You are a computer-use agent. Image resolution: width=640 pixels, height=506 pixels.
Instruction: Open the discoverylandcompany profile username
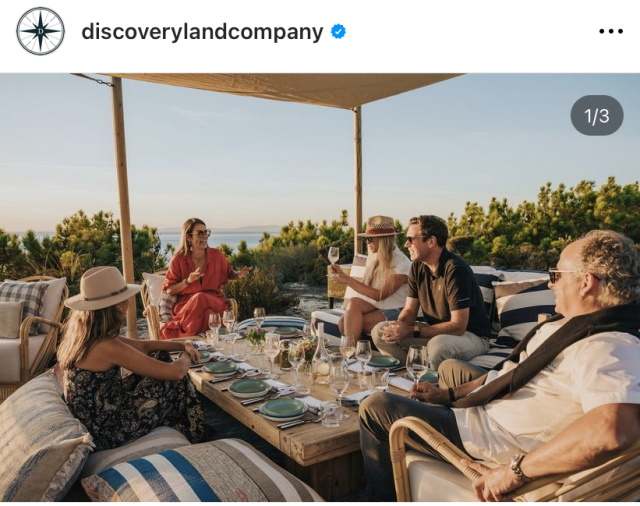coord(202,31)
